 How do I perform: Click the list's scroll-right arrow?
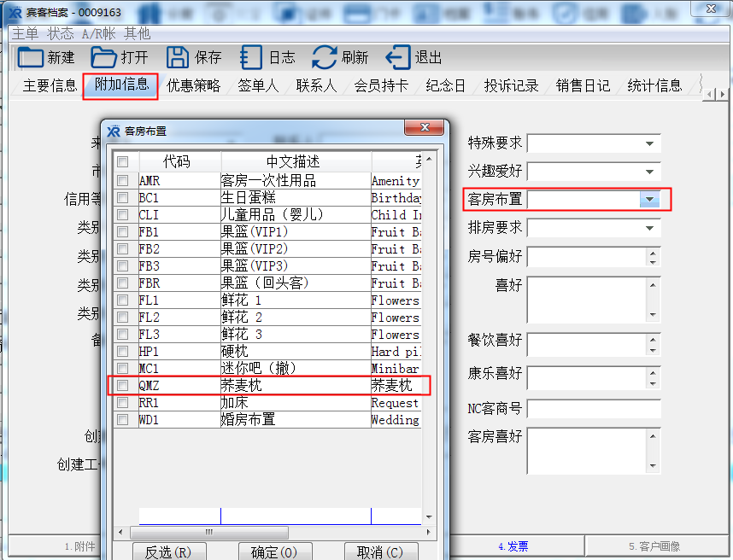[429, 532]
